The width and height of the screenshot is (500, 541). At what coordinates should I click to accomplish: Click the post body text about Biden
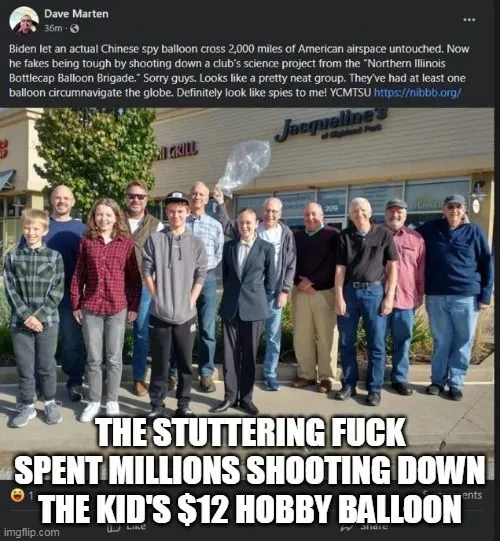238,71
